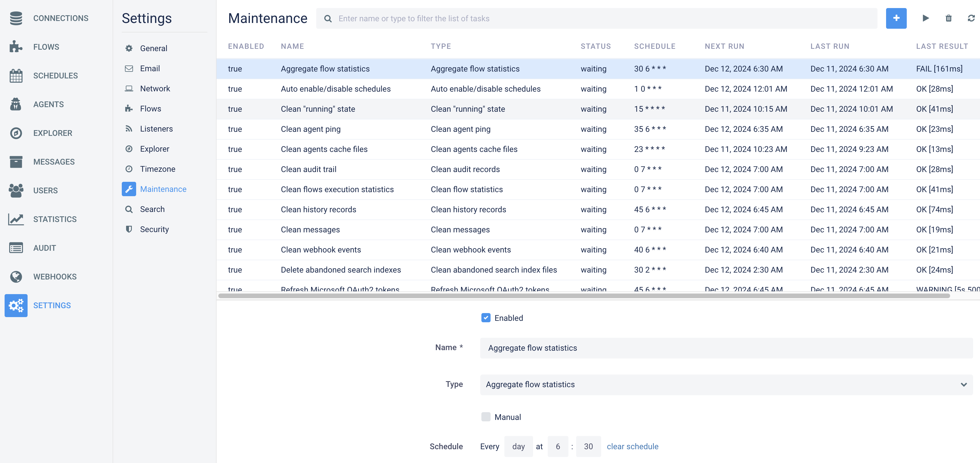Select the 'Clean agent ping' row
This screenshot has width=980, height=463.
tap(598, 129)
